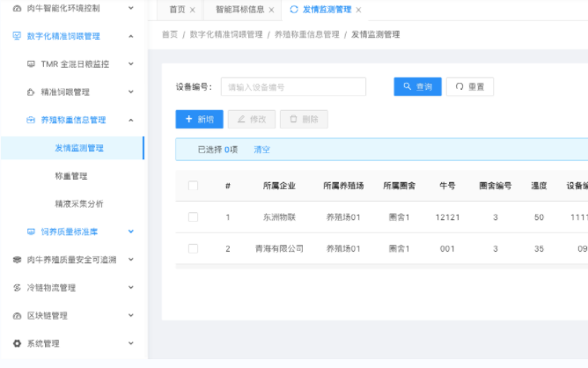This screenshot has height=368, width=588.
Task: Open the 称重管理 menu item
Action: pyautogui.click(x=71, y=176)
